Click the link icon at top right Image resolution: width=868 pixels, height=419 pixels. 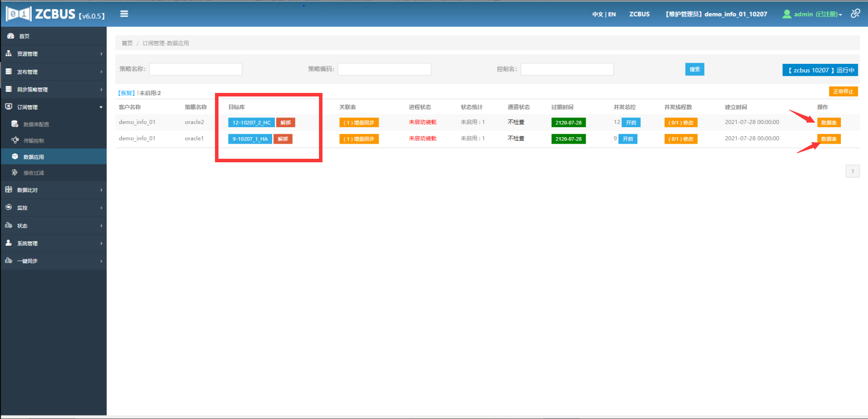tap(855, 14)
